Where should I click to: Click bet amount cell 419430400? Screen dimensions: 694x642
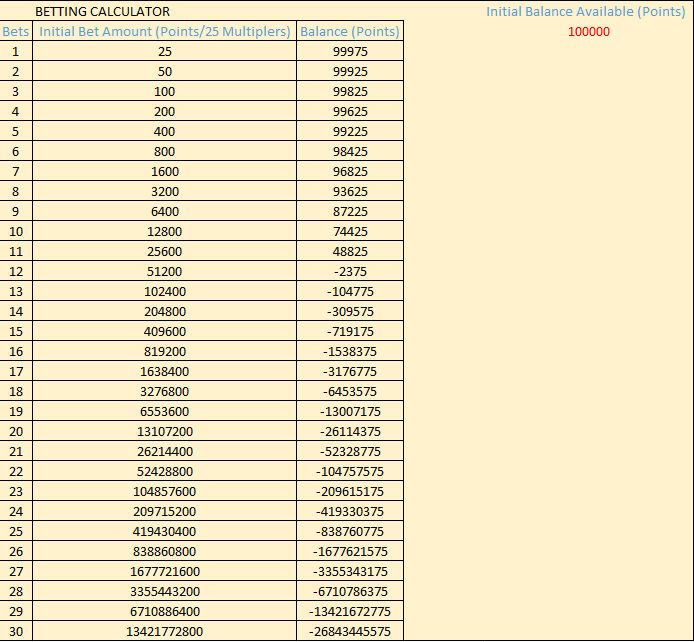pyautogui.click(x=165, y=531)
